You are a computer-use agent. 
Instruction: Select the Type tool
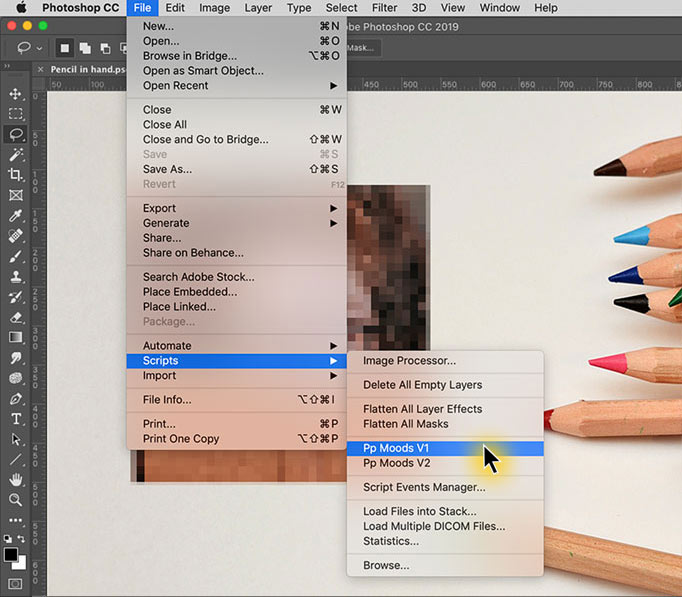[16, 419]
